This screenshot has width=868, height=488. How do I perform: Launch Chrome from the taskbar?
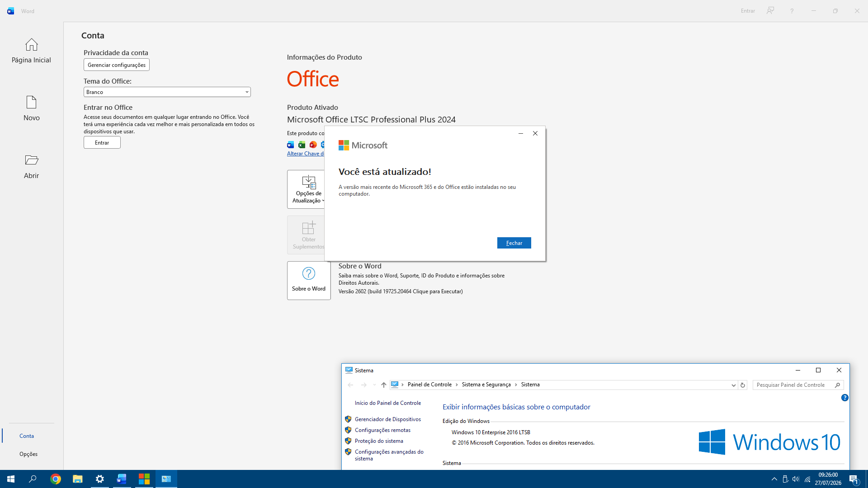click(55, 479)
